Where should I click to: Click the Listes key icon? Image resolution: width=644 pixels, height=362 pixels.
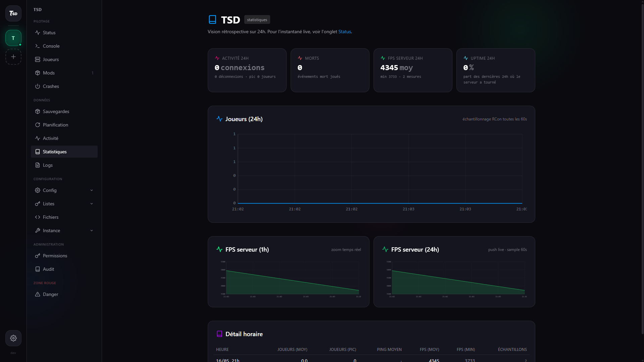point(38,204)
